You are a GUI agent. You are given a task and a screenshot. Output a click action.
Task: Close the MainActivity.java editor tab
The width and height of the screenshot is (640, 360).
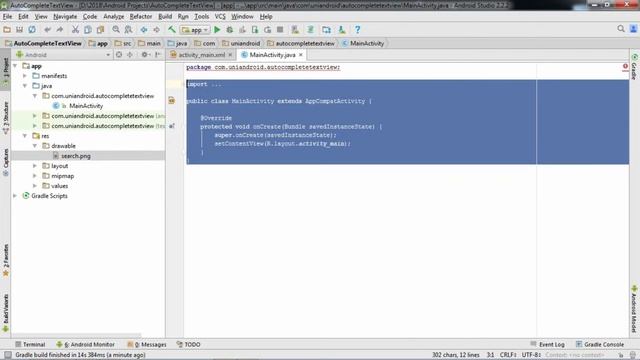pyautogui.click(x=301, y=55)
